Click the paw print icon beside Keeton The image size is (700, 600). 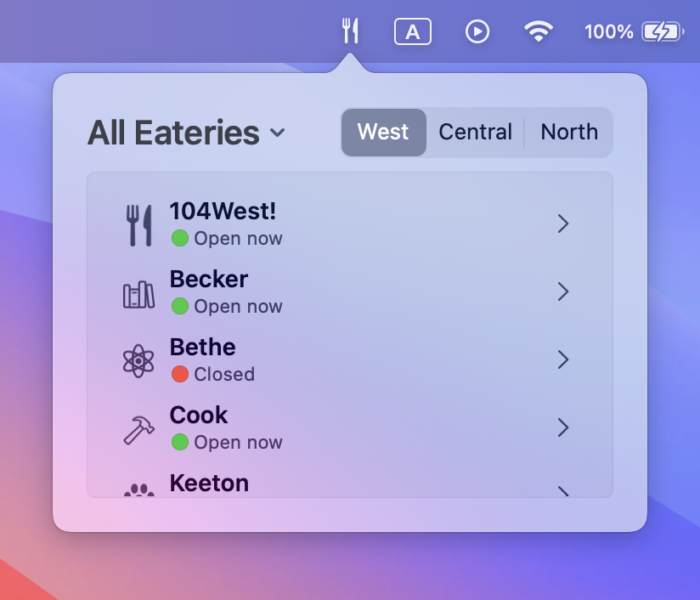tap(138, 490)
